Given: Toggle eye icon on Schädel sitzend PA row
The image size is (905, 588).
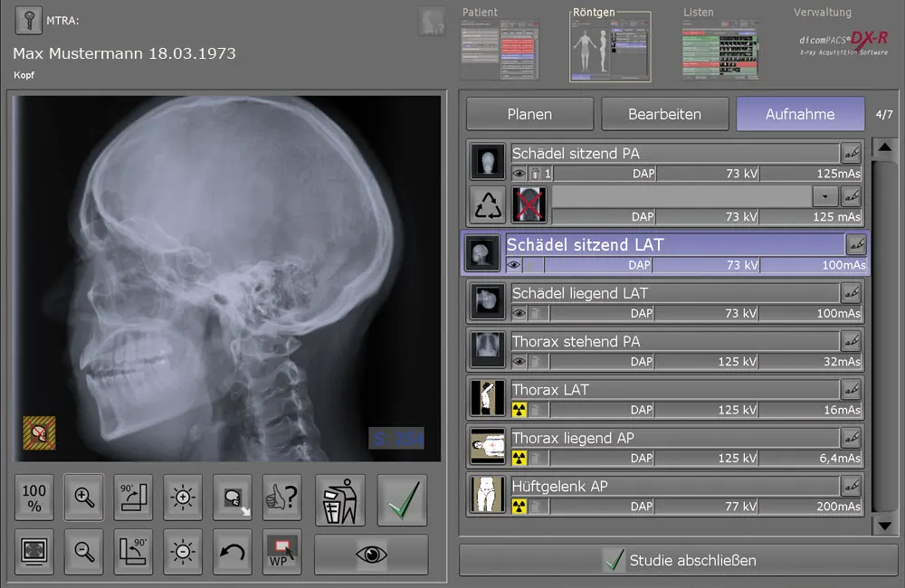Looking at the screenshot, I should pyautogui.click(x=519, y=174).
